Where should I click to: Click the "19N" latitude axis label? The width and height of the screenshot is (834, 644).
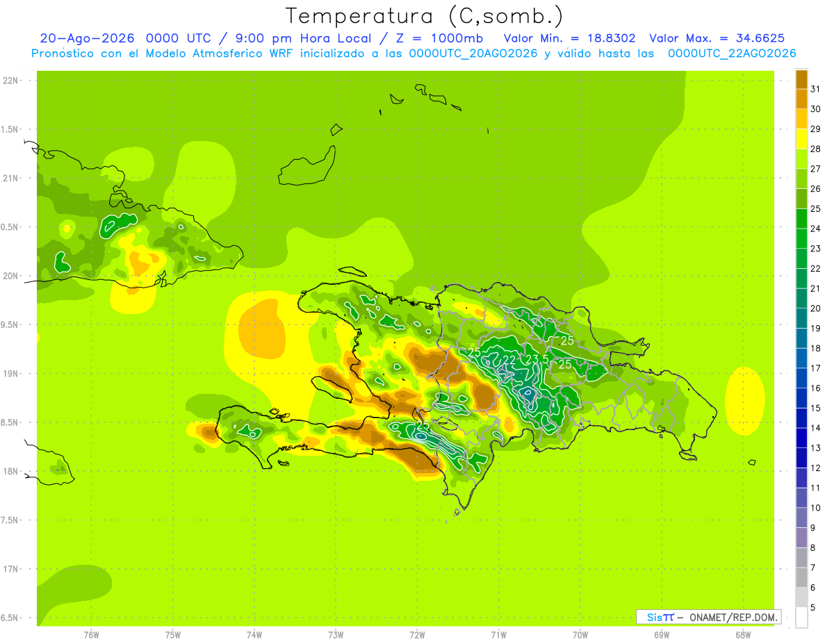tap(11, 373)
